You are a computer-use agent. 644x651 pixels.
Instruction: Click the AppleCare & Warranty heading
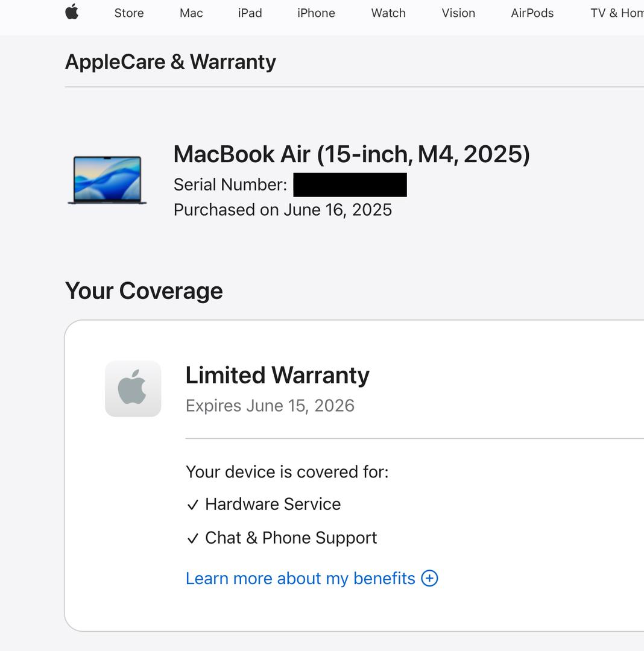point(170,62)
